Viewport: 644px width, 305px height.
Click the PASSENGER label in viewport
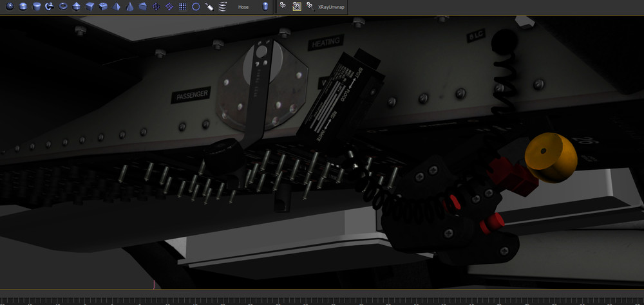(191, 95)
